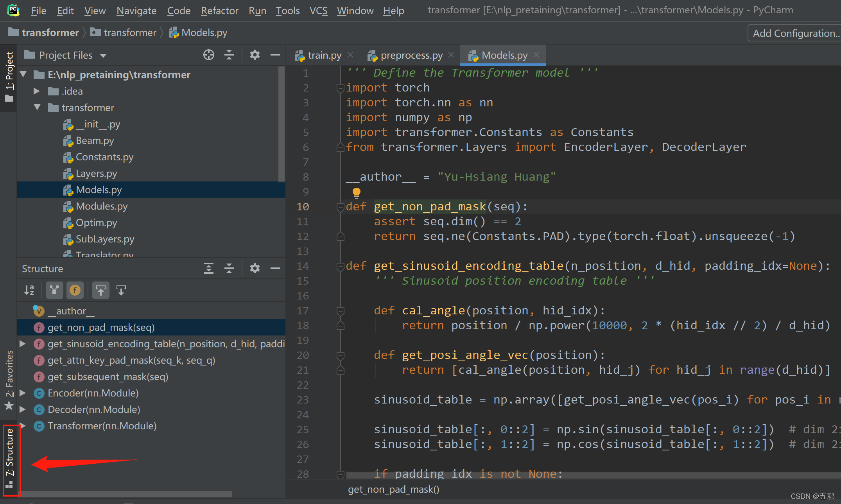The image size is (841, 504).
Task: Click the yellow lightbulb intention icon
Action: [x=357, y=192]
